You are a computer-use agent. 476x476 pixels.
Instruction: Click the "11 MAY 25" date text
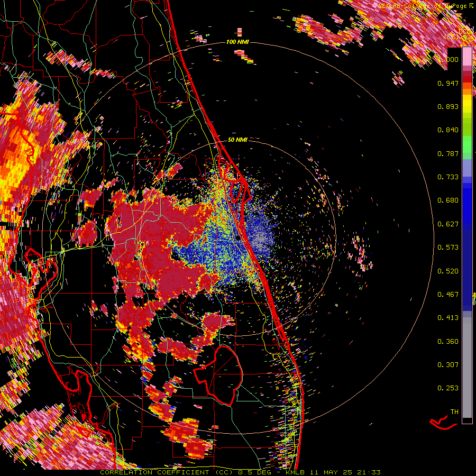click(x=332, y=472)
